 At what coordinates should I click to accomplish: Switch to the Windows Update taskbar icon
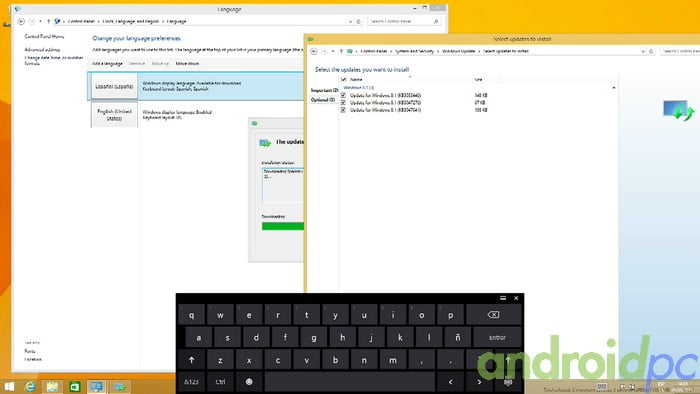pos(120,386)
